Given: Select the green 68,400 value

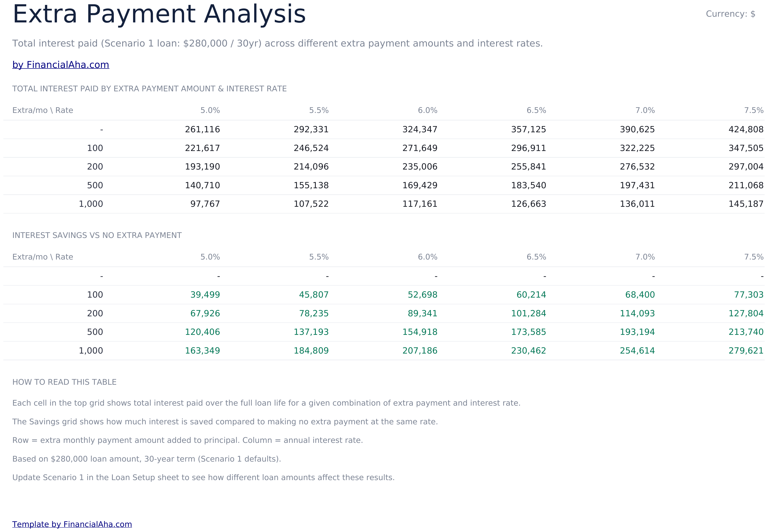Looking at the screenshot, I should coord(640,295).
